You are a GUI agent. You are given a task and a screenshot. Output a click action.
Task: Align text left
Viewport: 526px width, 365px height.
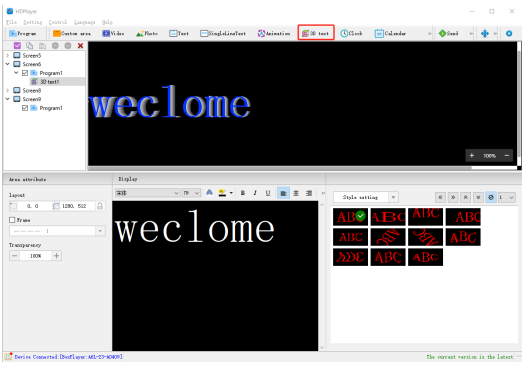[283, 193]
